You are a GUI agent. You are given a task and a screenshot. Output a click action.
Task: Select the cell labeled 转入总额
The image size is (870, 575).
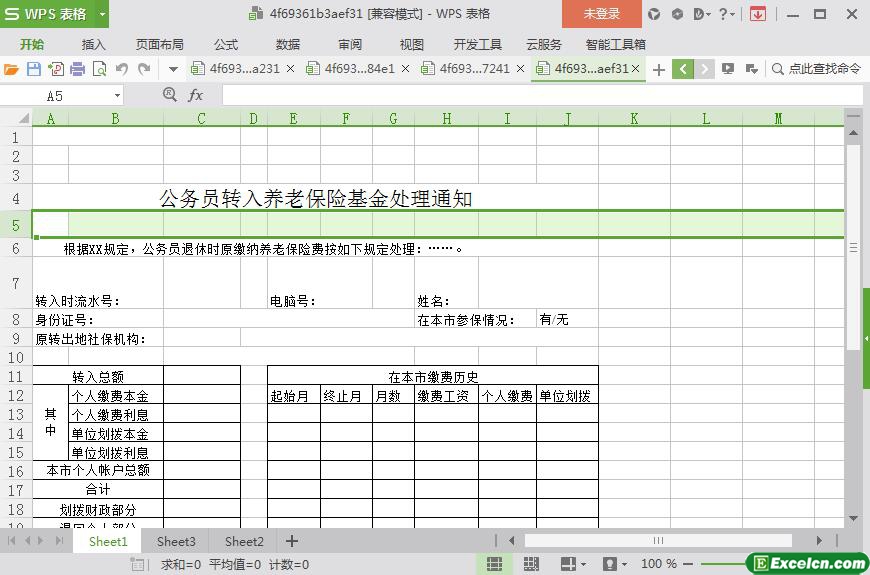click(x=98, y=377)
